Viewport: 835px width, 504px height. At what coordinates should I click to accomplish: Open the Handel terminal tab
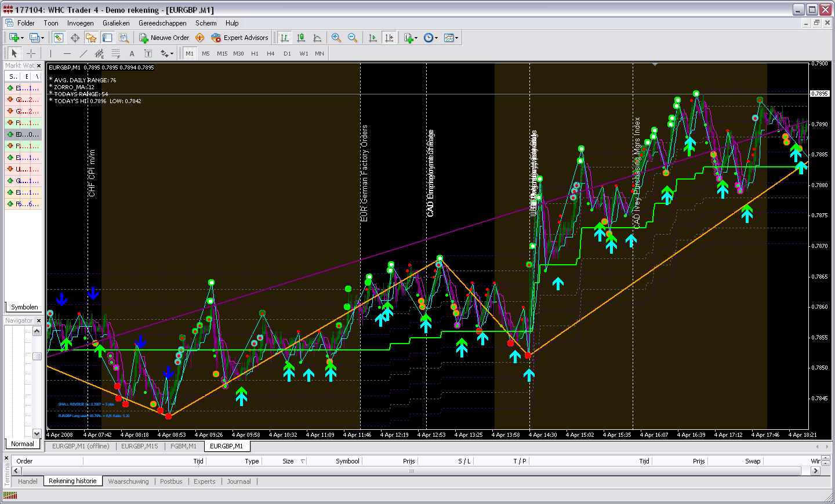click(28, 481)
